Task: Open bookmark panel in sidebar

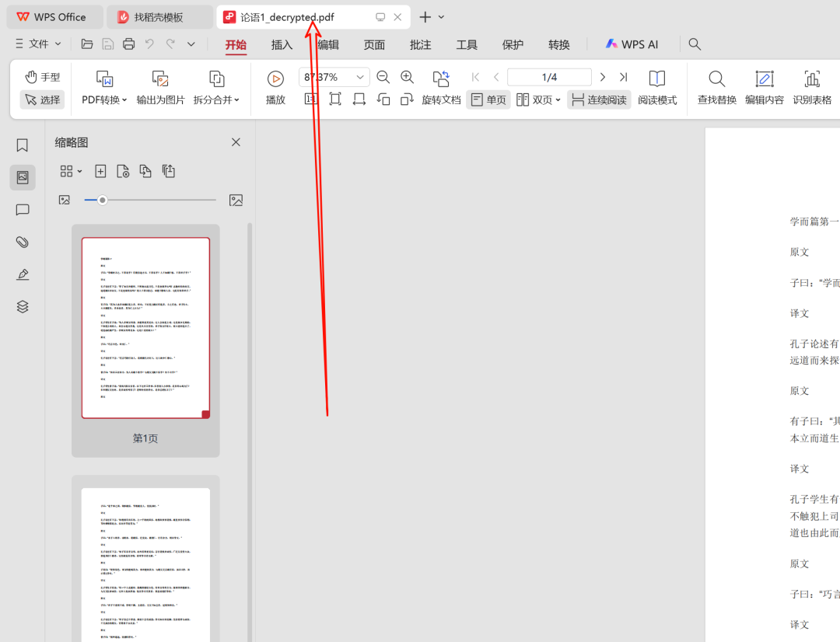Action: point(23,145)
